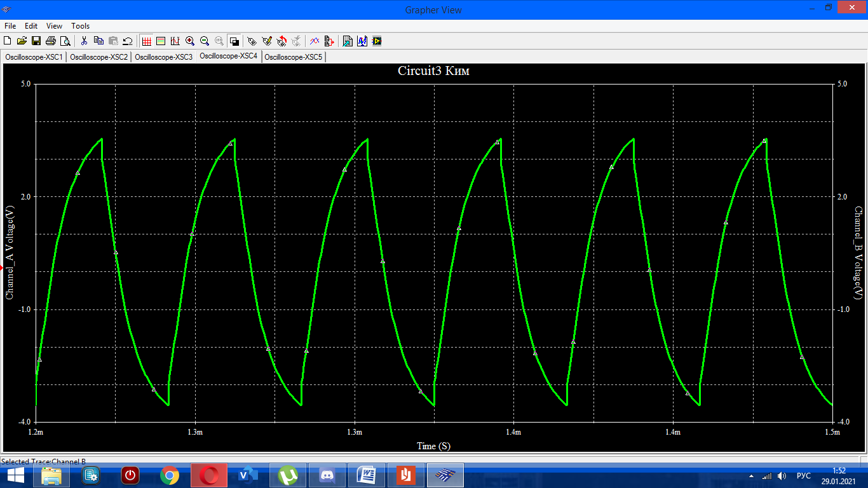Open the Print Preview icon

(65, 41)
